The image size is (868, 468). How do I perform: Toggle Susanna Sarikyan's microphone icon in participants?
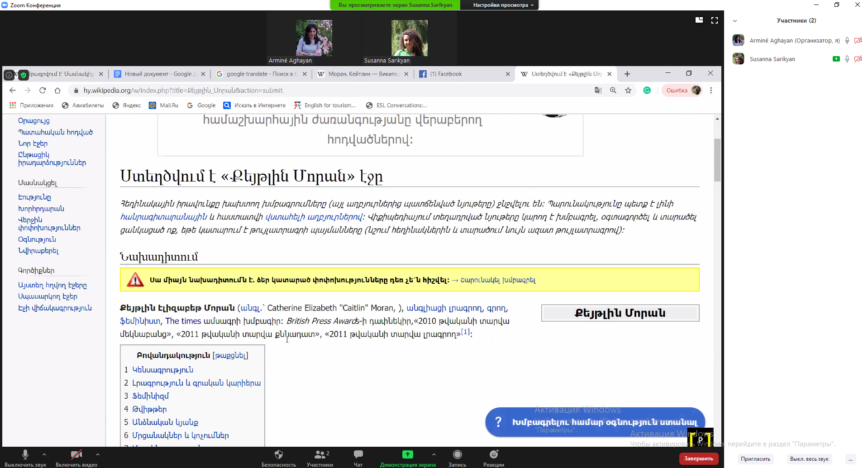[847, 59]
